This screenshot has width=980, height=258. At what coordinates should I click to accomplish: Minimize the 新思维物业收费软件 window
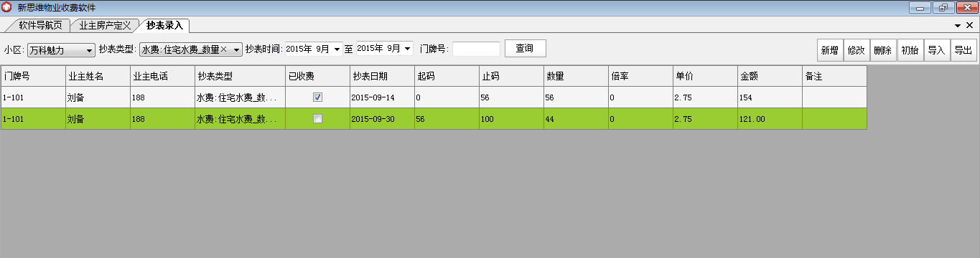(920, 8)
